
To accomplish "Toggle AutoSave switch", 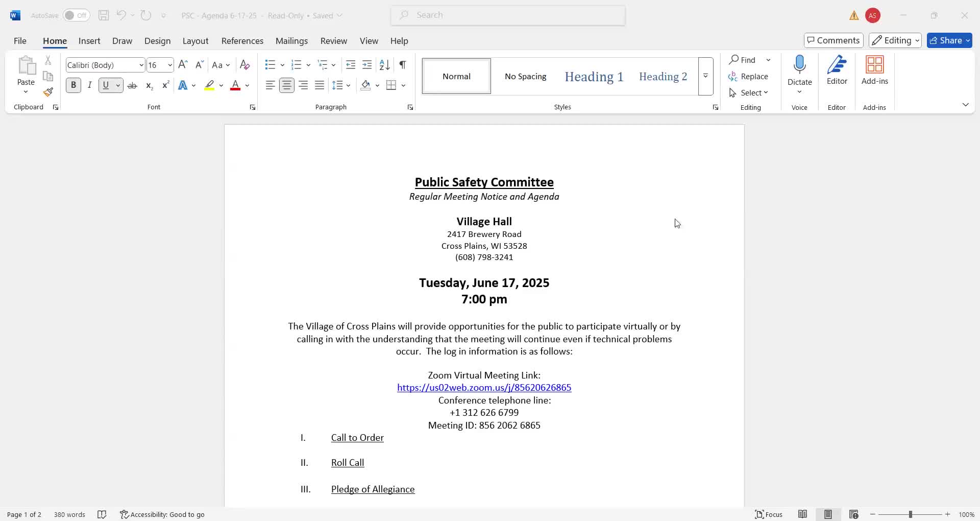I will coord(76,15).
